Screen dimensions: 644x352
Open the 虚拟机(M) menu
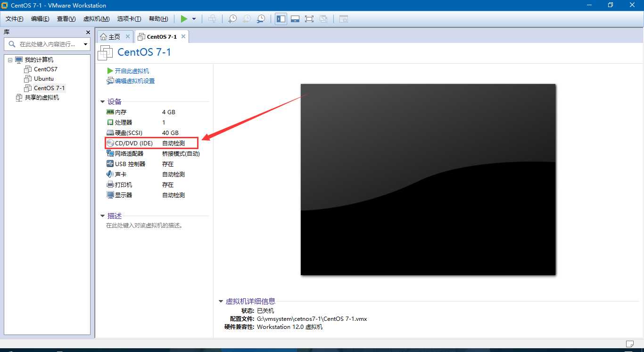(96, 19)
